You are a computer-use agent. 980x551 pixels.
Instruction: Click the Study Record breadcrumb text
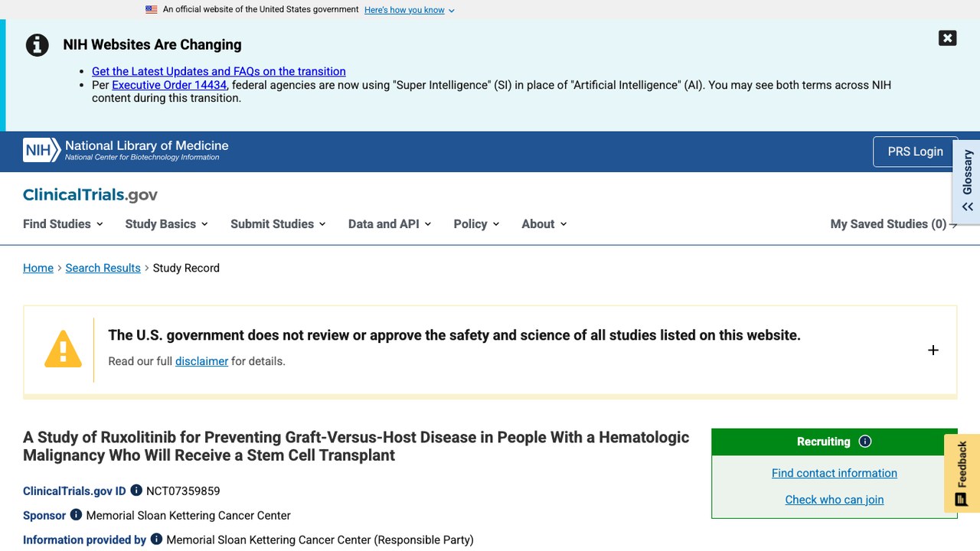tap(186, 268)
